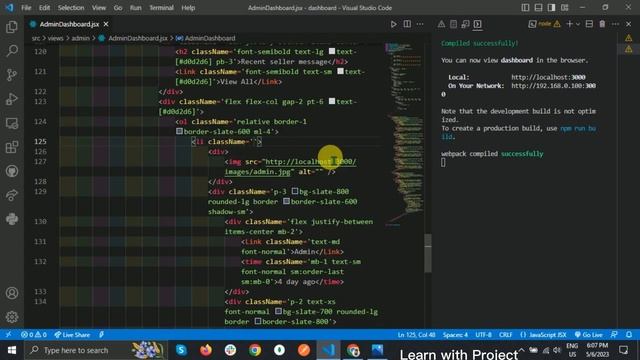Screen dimensions: 640x360
Task: Click the code minimap
Action: 404,135
